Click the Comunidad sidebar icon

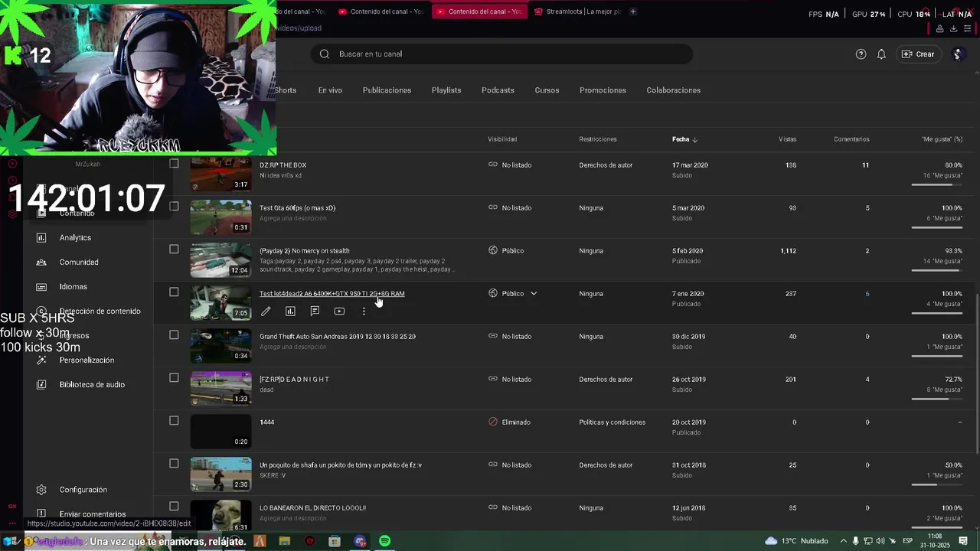(41, 262)
